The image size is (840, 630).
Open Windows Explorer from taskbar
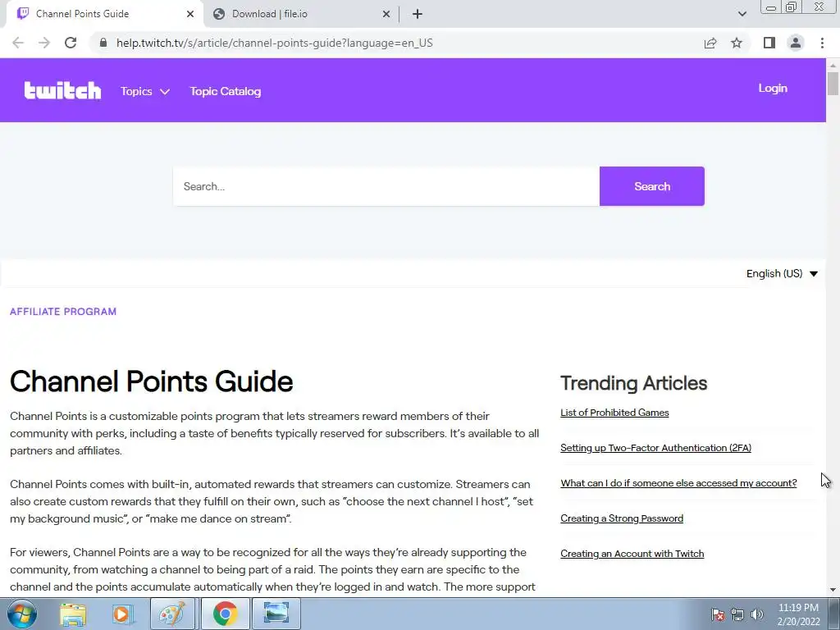tap(73, 614)
